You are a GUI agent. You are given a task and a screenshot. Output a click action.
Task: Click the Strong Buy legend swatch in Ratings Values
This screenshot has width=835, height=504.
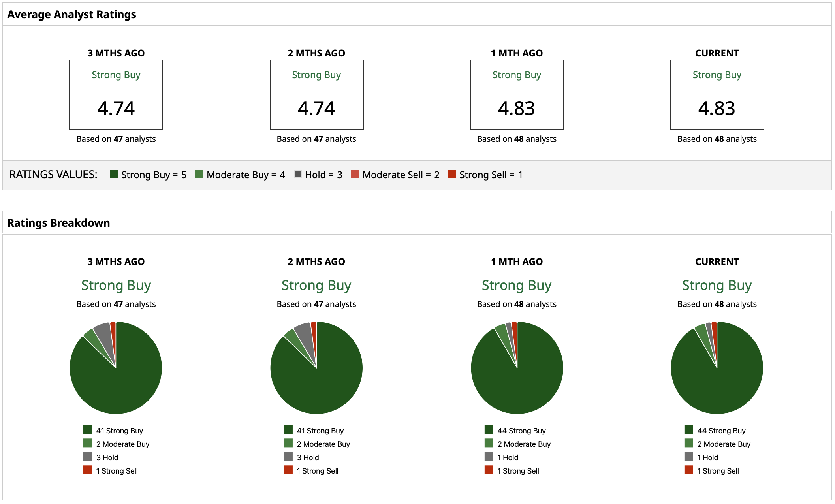pyautogui.click(x=114, y=174)
